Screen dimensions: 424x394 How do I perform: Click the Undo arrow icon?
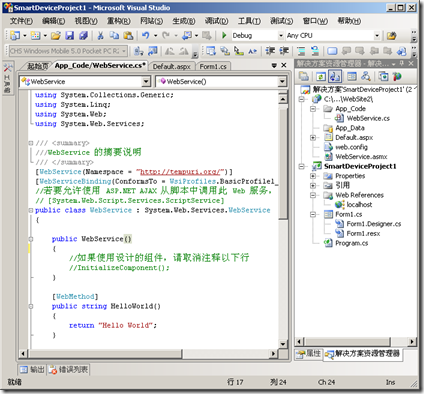point(145,35)
